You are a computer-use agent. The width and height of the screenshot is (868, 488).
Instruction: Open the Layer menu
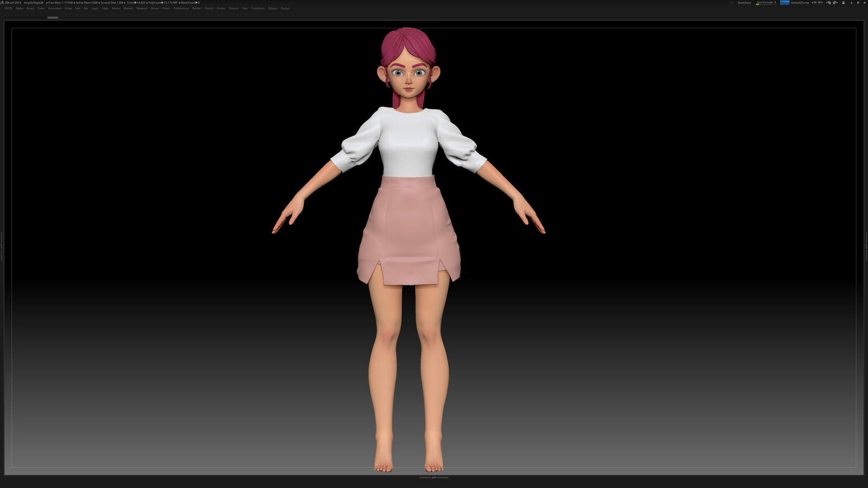tap(95, 8)
